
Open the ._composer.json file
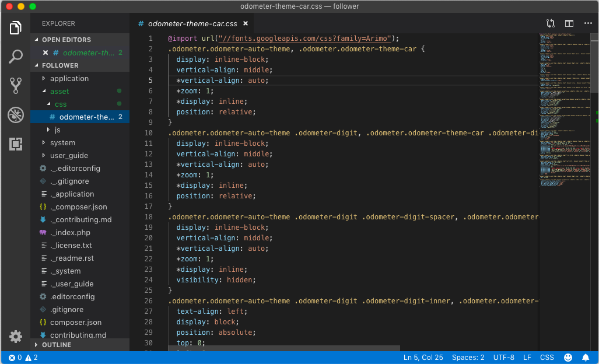[x=80, y=206]
